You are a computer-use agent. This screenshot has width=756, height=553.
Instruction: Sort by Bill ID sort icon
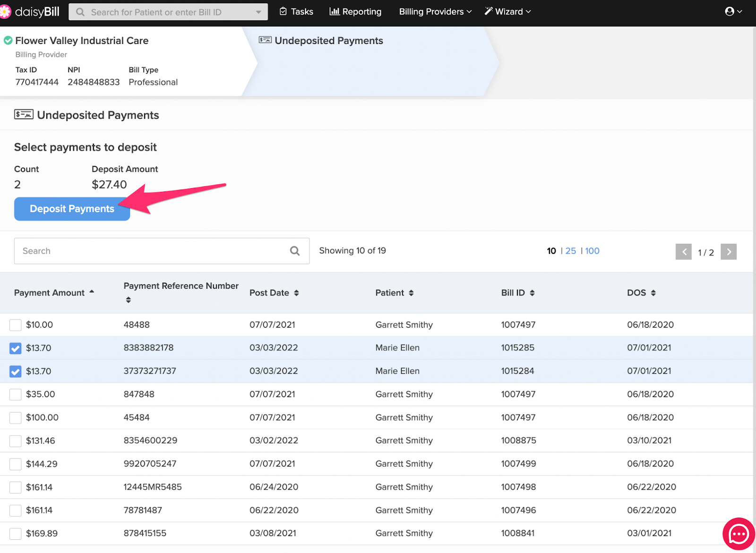click(532, 293)
